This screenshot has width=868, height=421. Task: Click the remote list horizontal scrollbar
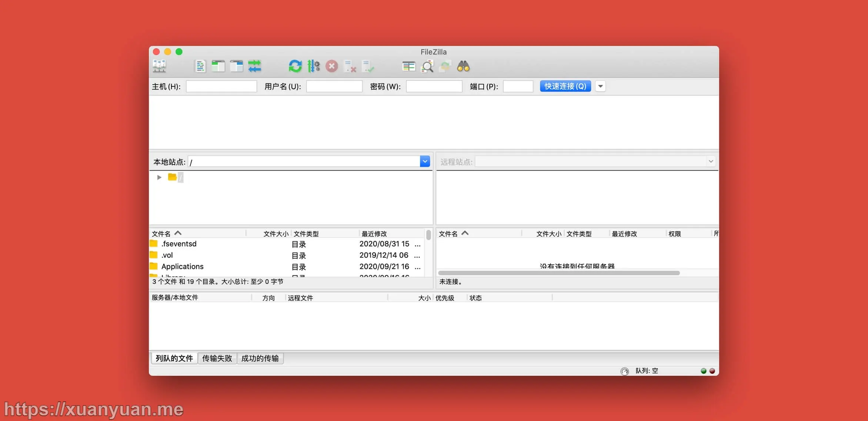click(559, 273)
